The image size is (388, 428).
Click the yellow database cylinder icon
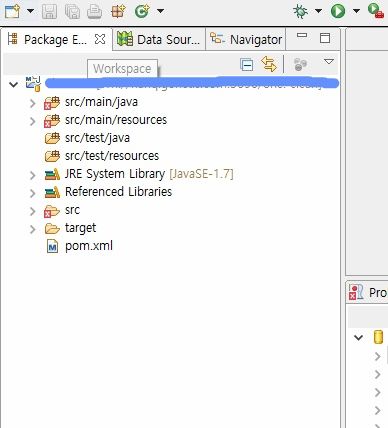(378, 337)
